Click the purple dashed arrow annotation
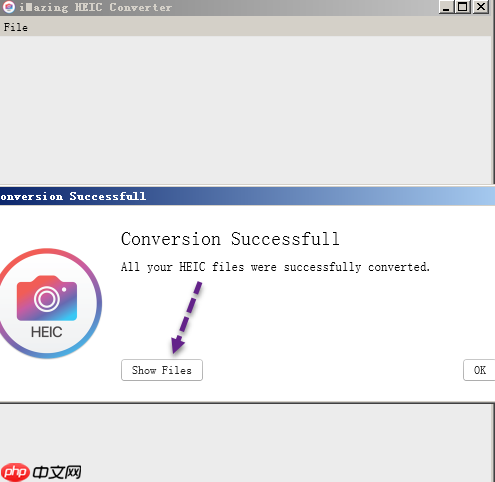495x482 pixels. [186, 317]
